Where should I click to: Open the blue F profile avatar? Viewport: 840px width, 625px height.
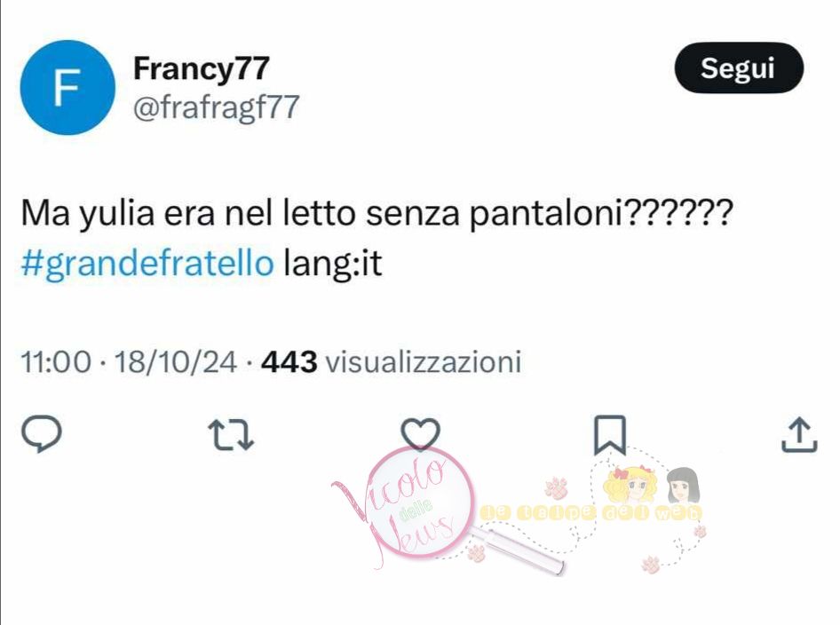67,87
